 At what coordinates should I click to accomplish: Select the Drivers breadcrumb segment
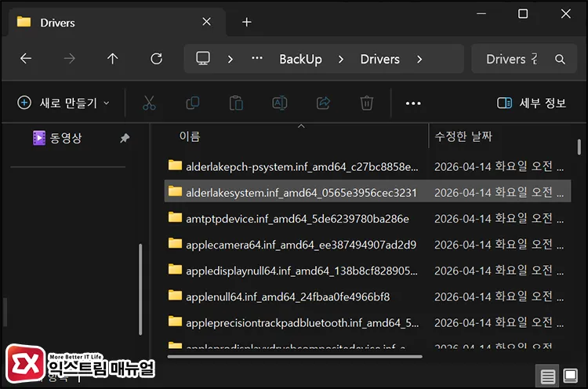pos(380,59)
